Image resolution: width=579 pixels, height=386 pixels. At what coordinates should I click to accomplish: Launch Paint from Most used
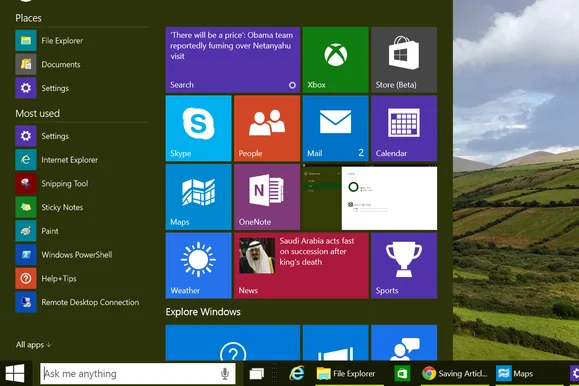click(x=82, y=231)
